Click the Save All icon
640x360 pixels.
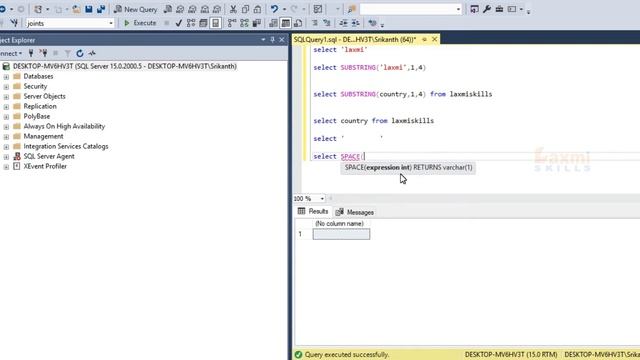click(101, 9)
